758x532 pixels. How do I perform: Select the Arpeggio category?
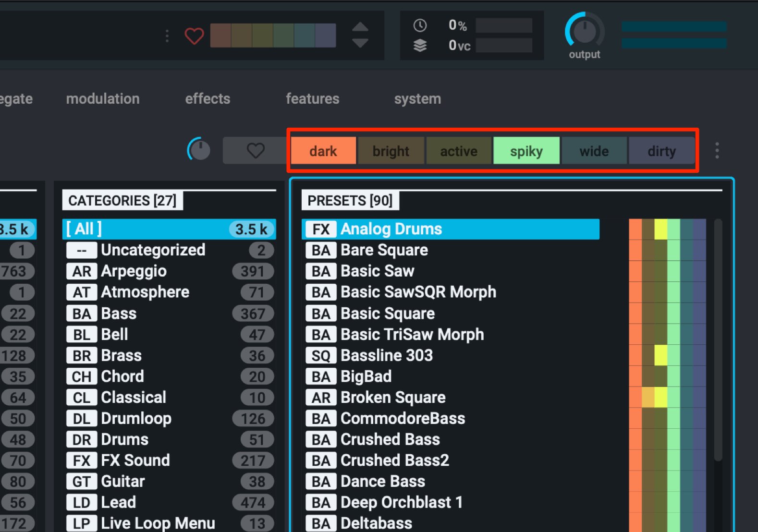(169, 271)
